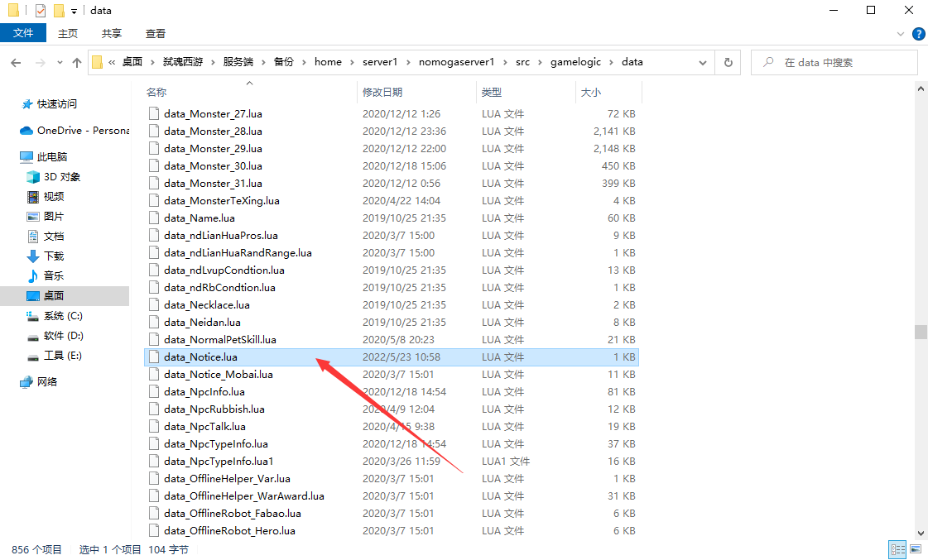
Task: Open recent locations dropdown arrow
Action: [x=60, y=62]
